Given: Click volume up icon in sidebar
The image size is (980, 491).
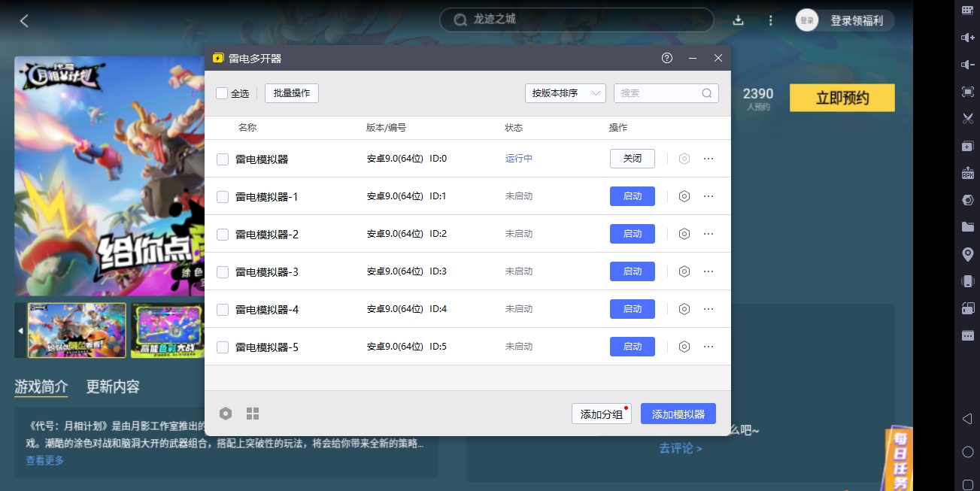Looking at the screenshot, I should point(968,37).
